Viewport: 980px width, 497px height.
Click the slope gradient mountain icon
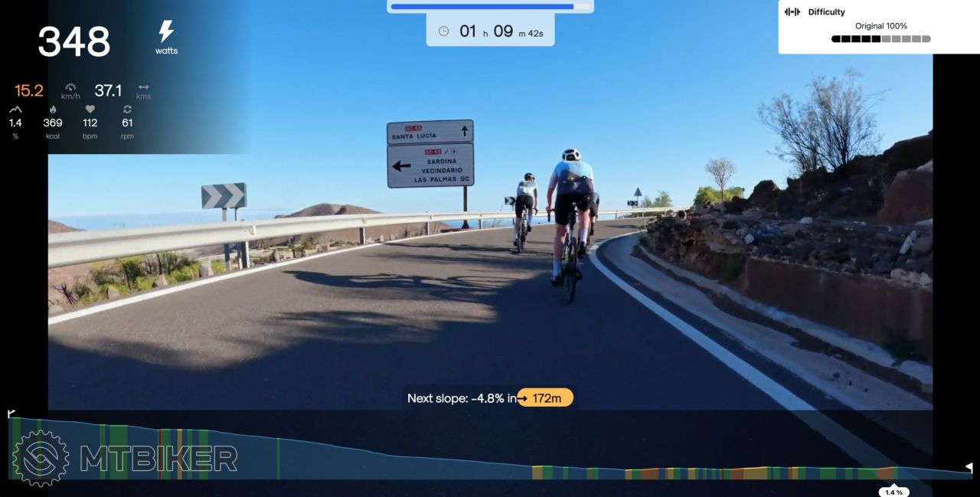pos(15,110)
